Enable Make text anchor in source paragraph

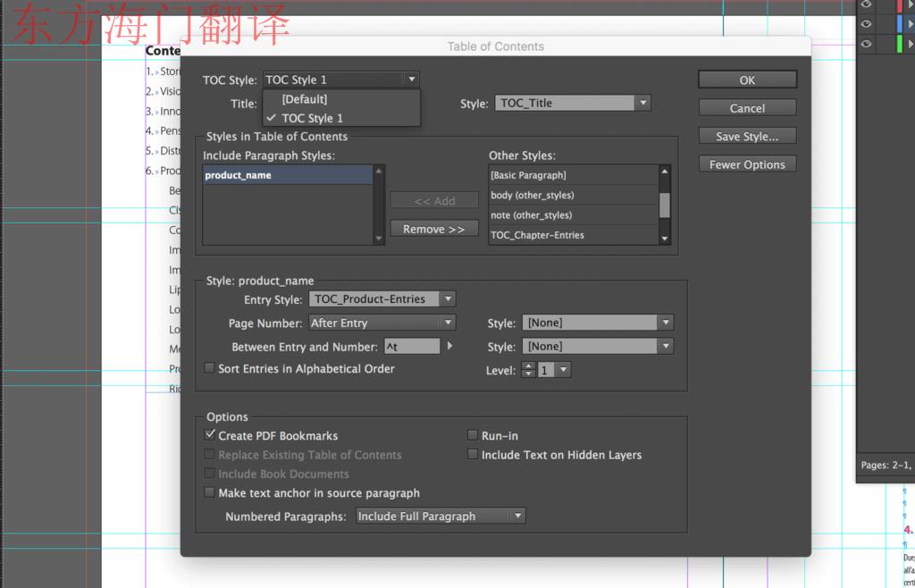pos(209,492)
